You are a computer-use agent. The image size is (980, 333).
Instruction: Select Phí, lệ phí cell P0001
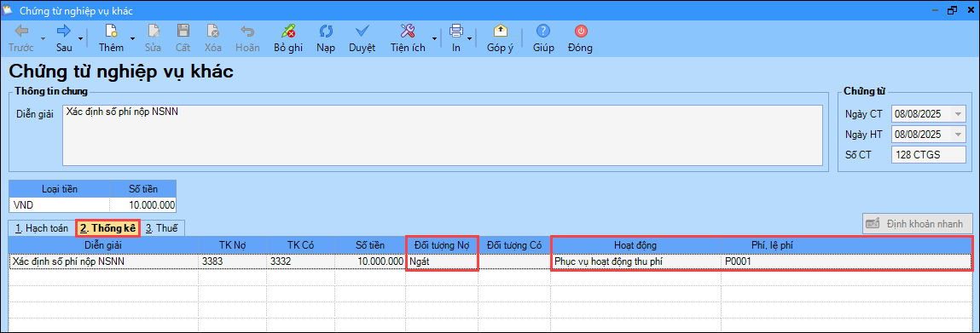tap(846, 261)
